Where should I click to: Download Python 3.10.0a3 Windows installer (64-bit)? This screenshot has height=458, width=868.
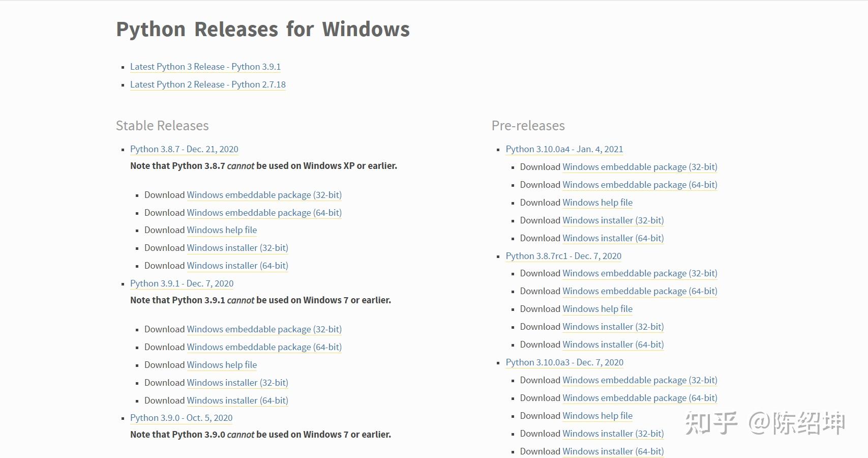point(613,451)
